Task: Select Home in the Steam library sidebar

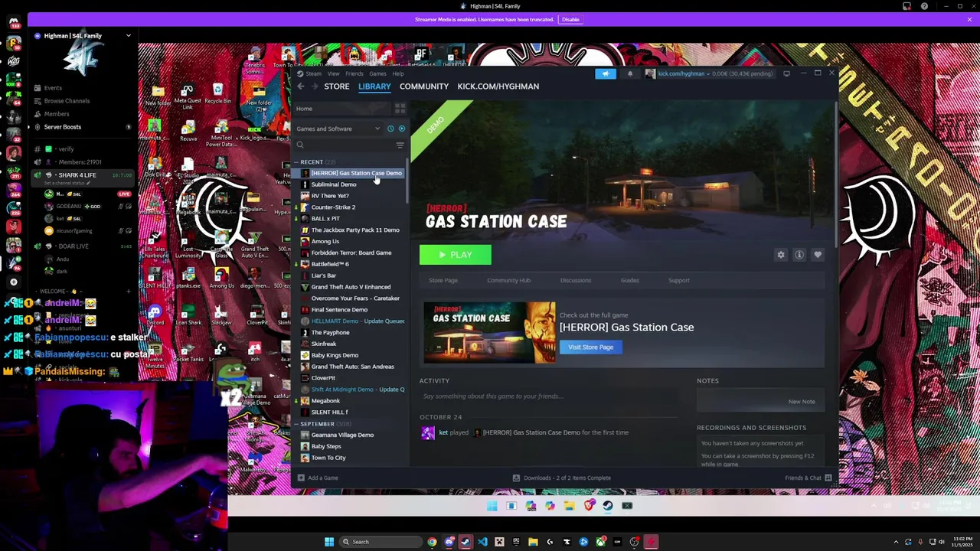Action: tap(342, 109)
